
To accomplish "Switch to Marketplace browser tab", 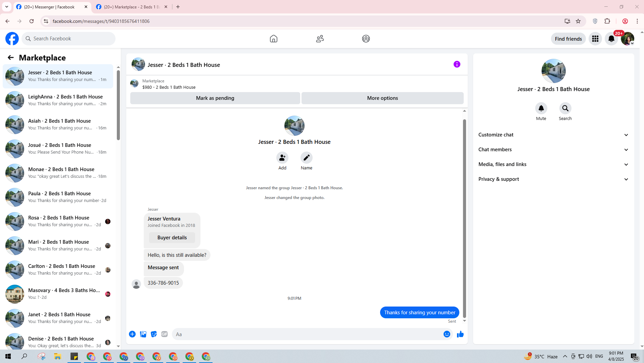I will coord(132,7).
